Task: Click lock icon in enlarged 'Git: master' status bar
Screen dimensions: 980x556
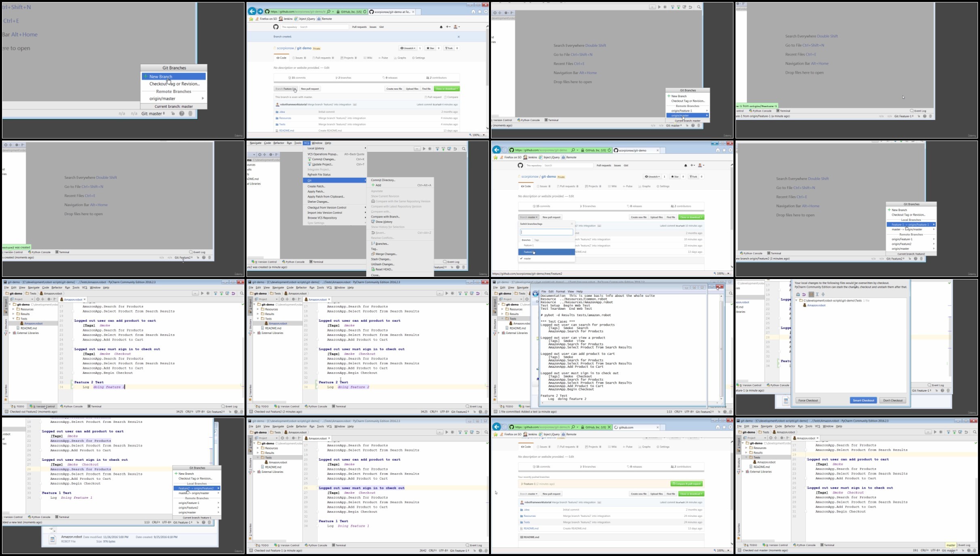Action: [173, 114]
